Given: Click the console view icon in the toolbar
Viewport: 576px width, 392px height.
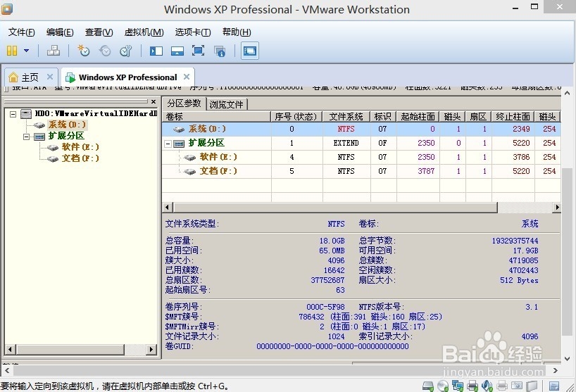Looking at the screenshot, I should pos(250,51).
